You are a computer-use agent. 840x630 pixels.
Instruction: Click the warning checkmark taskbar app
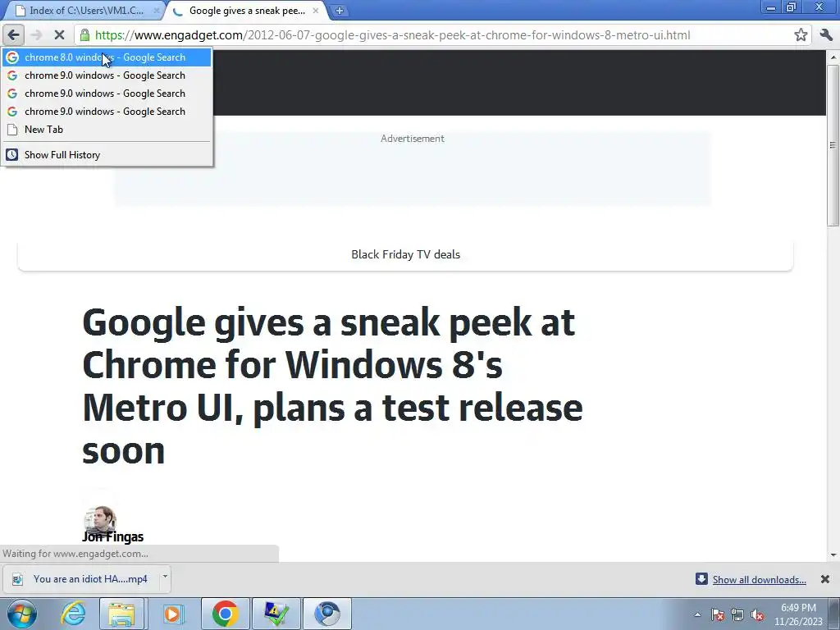(276, 614)
